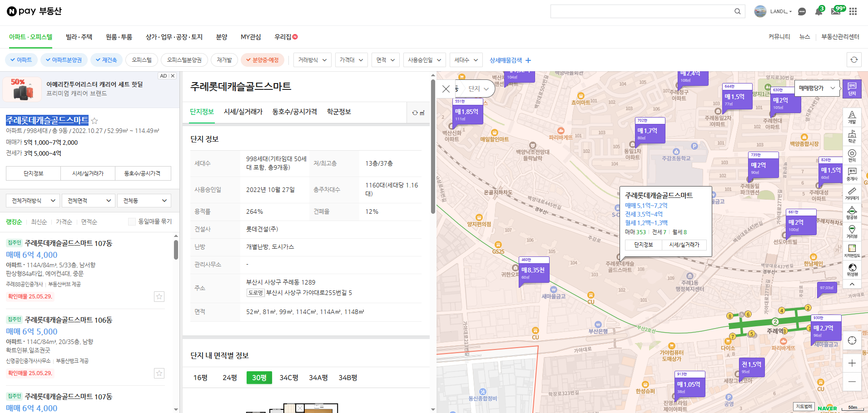Toggle the 아파트분양권 filter chip
Image resolution: width=868 pixels, height=413 pixels.
point(64,60)
